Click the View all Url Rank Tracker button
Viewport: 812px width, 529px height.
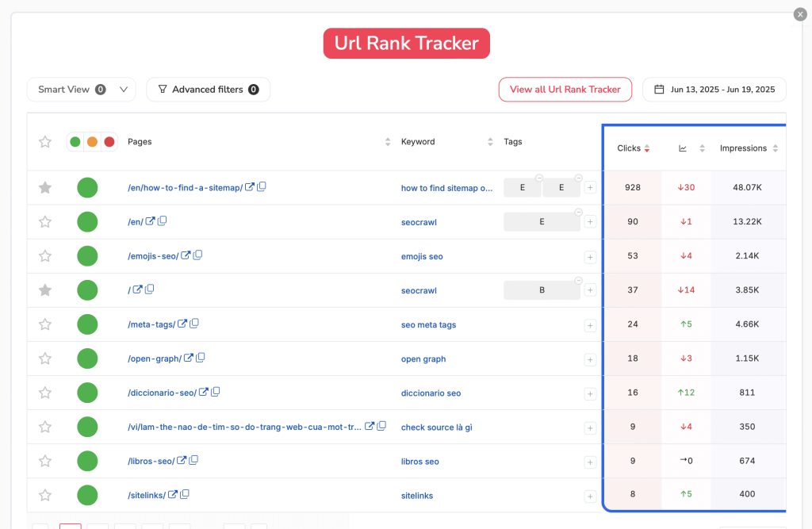[x=565, y=89]
